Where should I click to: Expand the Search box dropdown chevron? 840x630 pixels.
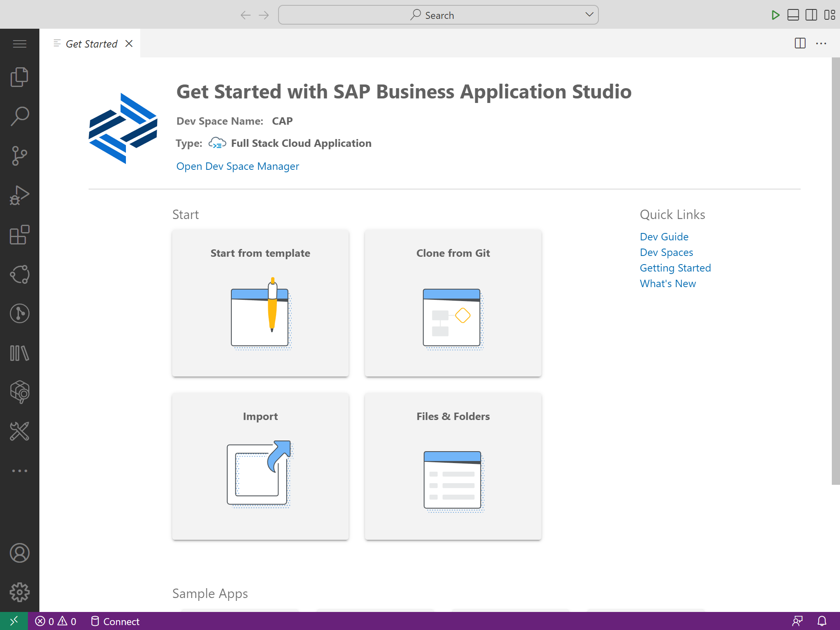(589, 14)
